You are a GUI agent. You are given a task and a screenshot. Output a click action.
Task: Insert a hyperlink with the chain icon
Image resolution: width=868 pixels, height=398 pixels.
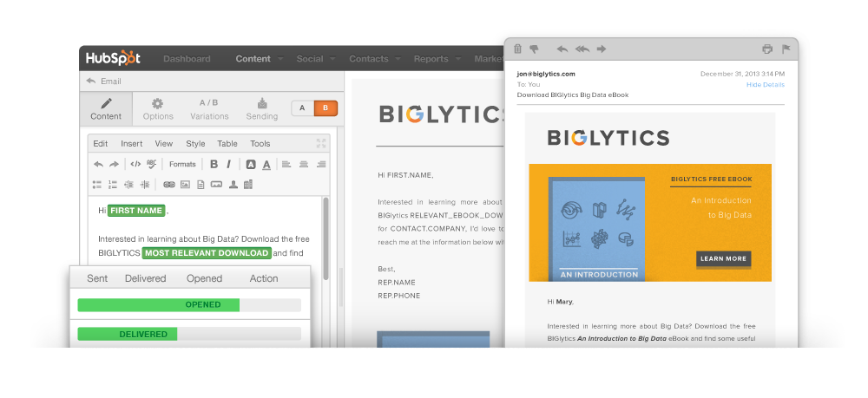(x=169, y=185)
